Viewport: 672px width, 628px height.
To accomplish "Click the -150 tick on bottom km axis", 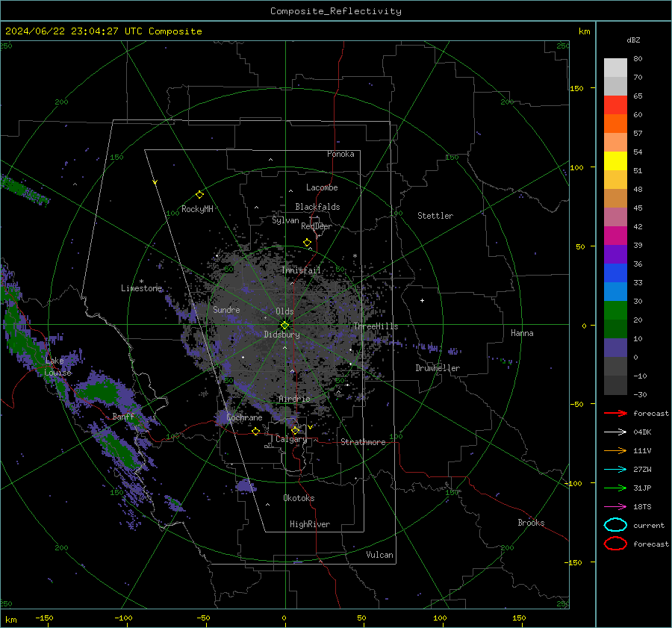I will (44, 618).
